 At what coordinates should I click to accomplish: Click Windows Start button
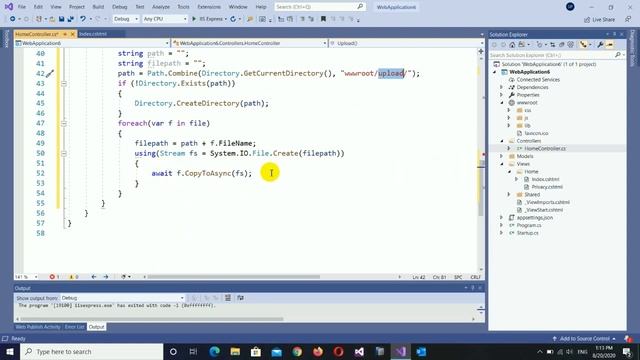coord(10,351)
